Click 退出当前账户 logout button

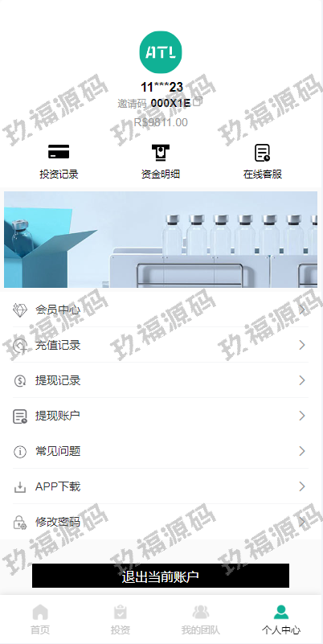[161, 576]
